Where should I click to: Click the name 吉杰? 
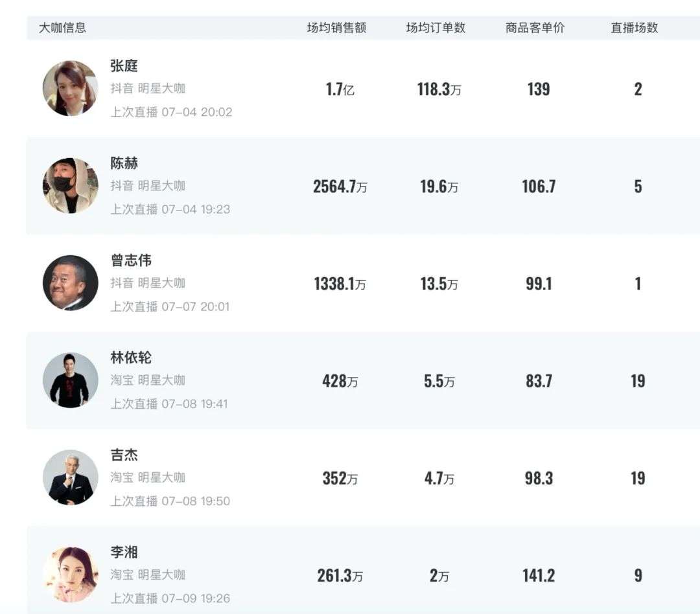[124, 455]
